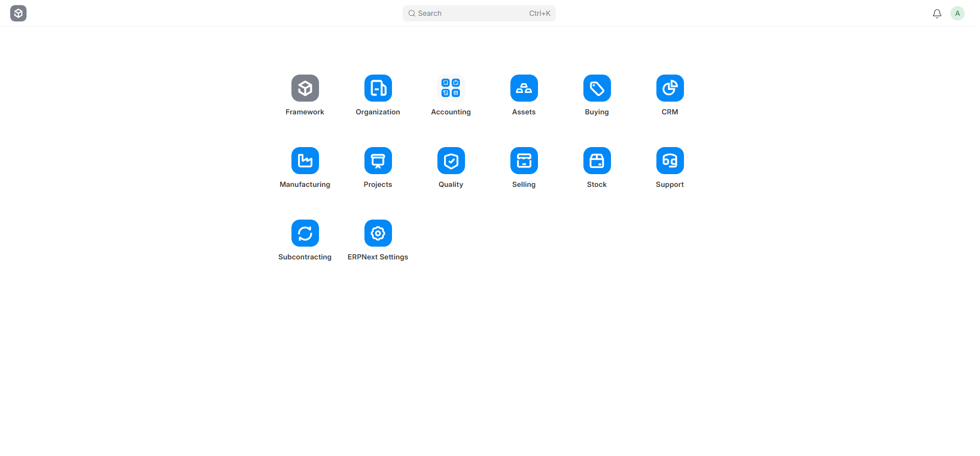Open the Assets module icon

[524, 88]
